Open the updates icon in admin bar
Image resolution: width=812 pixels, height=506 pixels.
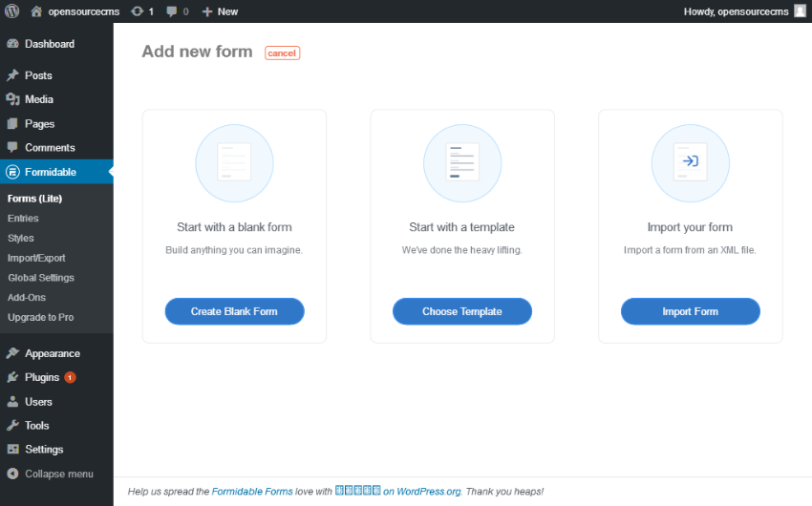click(138, 11)
